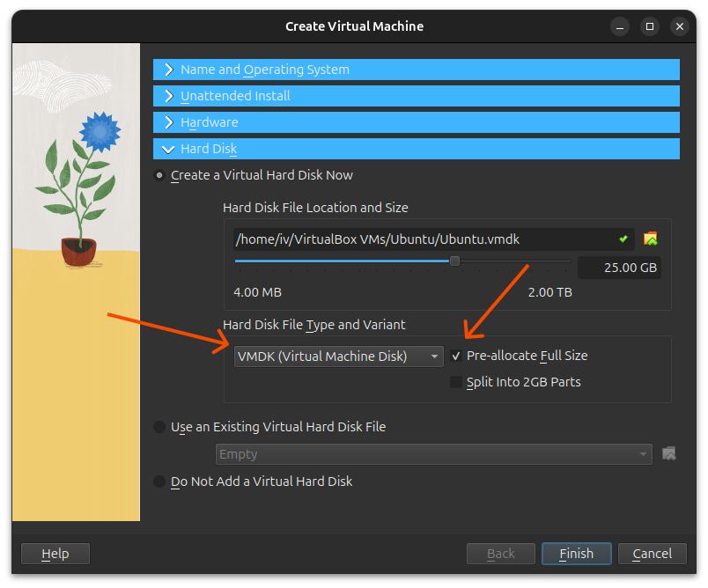Click the green checkmark validity icon in path field

[x=623, y=239]
